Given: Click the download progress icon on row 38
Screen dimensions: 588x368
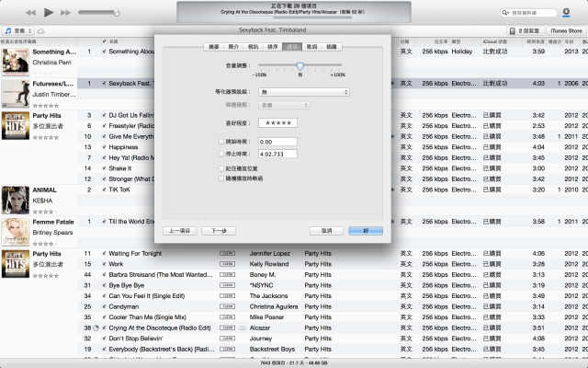Looking at the screenshot, I should (x=96, y=328).
